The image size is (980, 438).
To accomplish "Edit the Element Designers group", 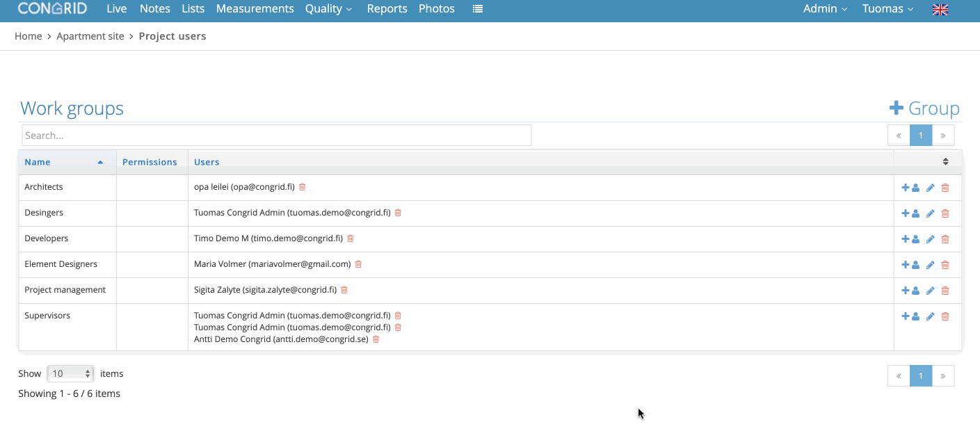I will 931,265.
